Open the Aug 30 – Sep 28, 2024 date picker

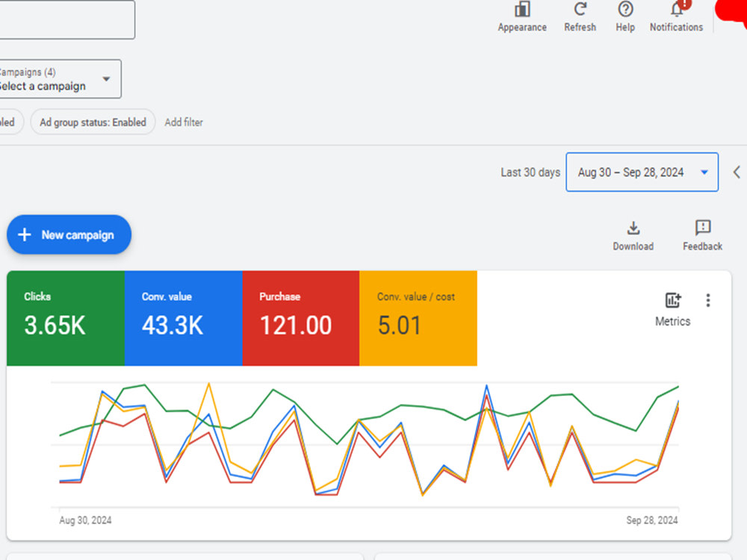642,172
